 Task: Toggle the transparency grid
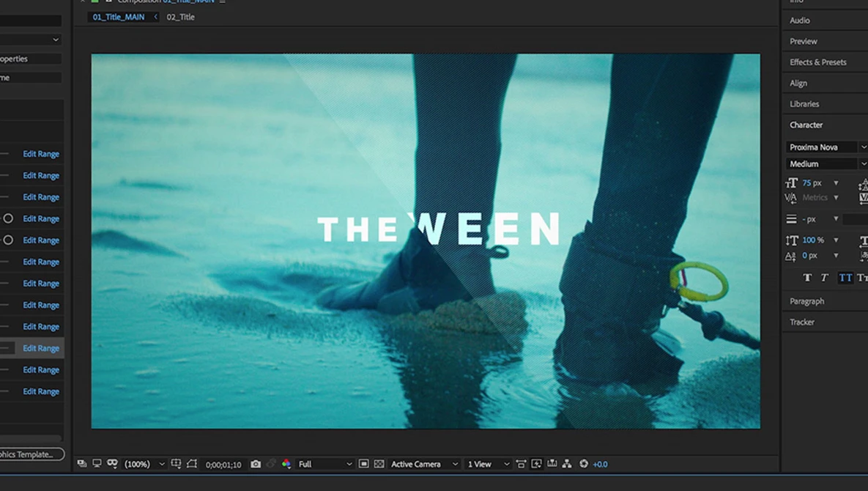tap(379, 464)
